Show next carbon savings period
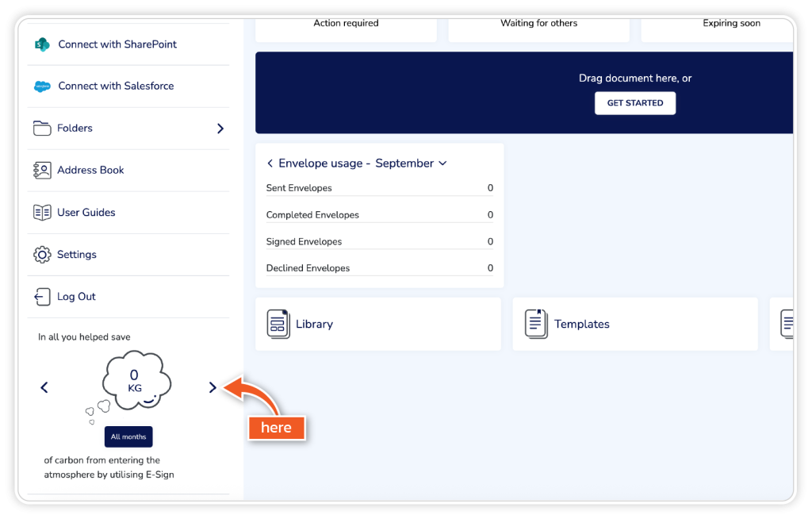The width and height of the screenshot is (812, 519). coord(213,387)
